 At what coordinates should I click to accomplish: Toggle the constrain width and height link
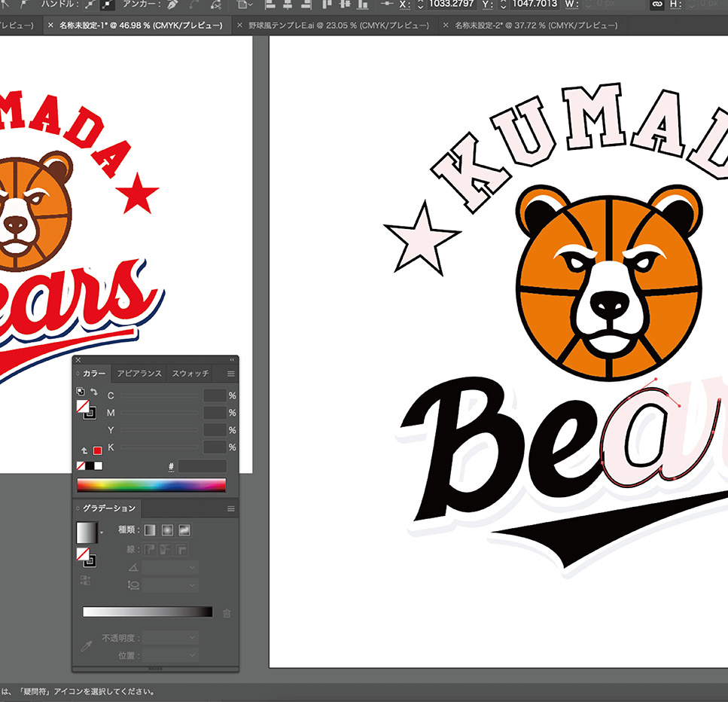point(657,5)
